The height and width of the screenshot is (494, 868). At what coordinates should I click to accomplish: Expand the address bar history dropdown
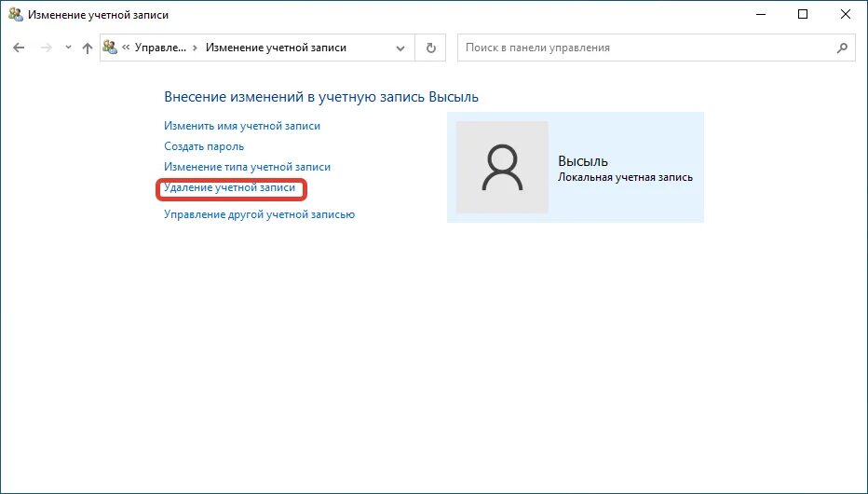pos(400,48)
